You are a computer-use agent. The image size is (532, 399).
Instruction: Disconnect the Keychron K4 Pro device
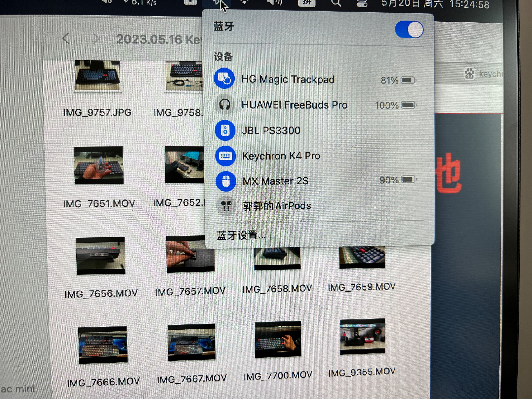coord(281,156)
